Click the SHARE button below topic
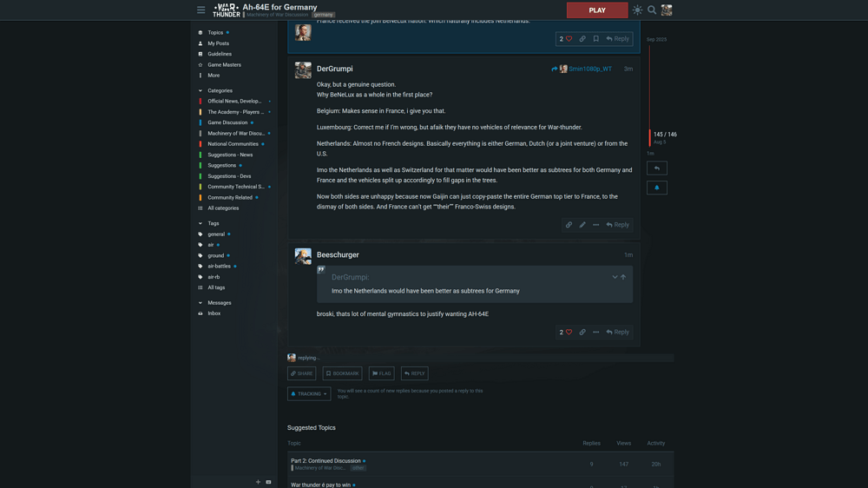Image resolution: width=868 pixels, height=488 pixels. 302,373
